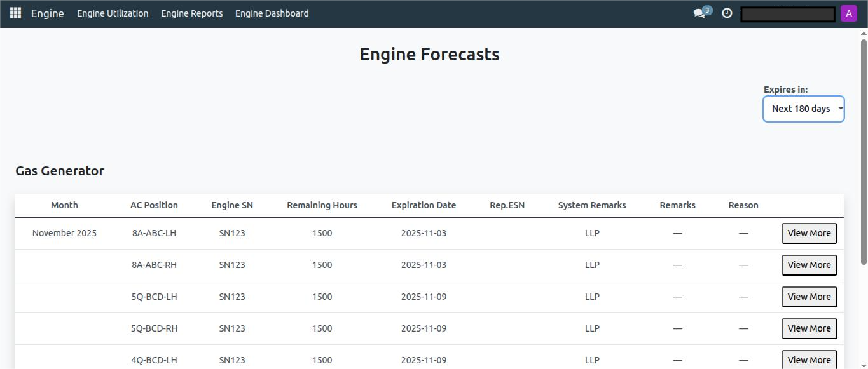Click the Expiration Date column header

424,205
